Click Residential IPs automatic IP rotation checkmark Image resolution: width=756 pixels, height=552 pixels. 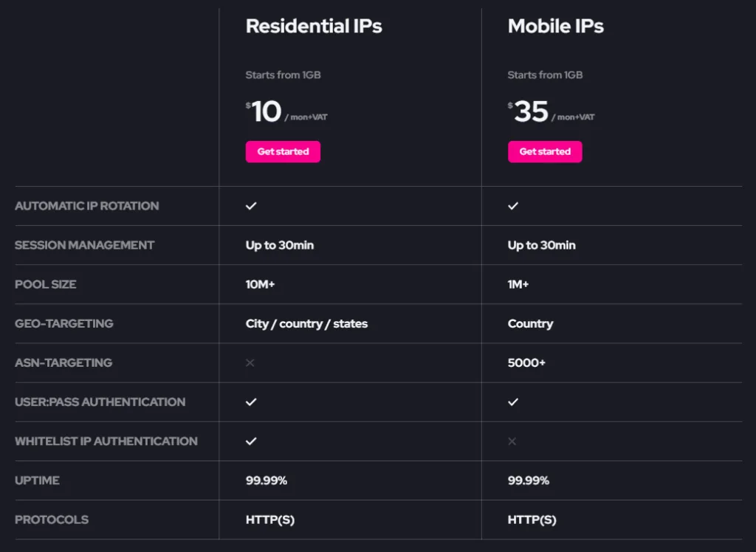click(x=251, y=206)
